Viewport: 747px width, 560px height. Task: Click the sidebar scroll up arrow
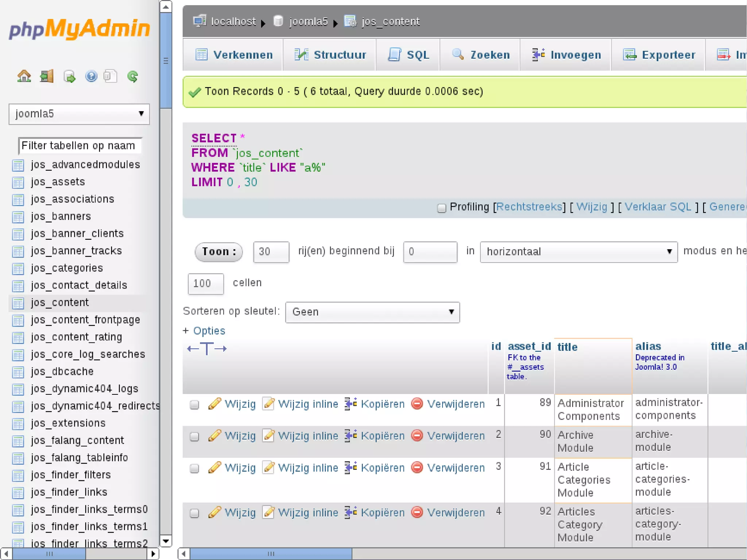tap(166, 7)
